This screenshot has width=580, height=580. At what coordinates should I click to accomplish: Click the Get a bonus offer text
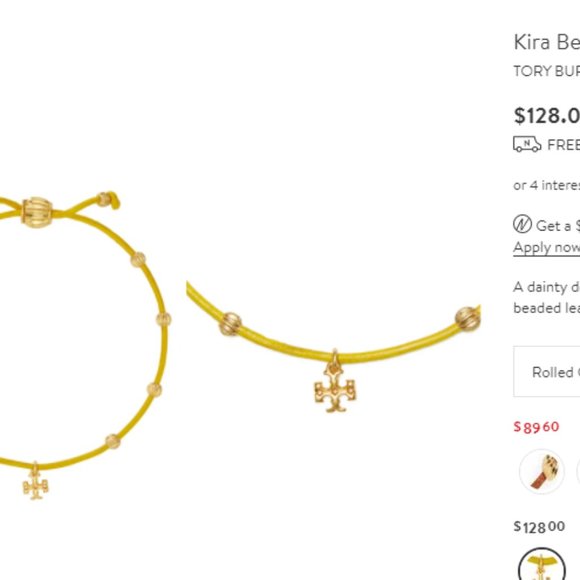[558, 225]
